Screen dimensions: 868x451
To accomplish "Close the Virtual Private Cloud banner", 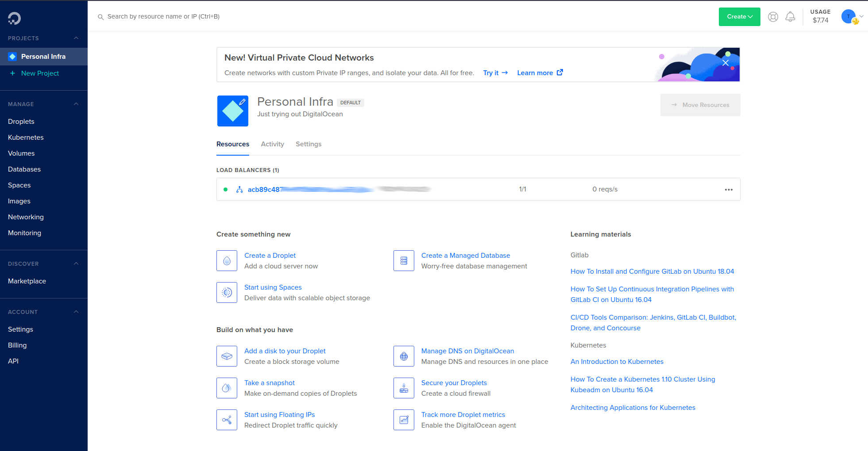I will [x=725, y=63].
